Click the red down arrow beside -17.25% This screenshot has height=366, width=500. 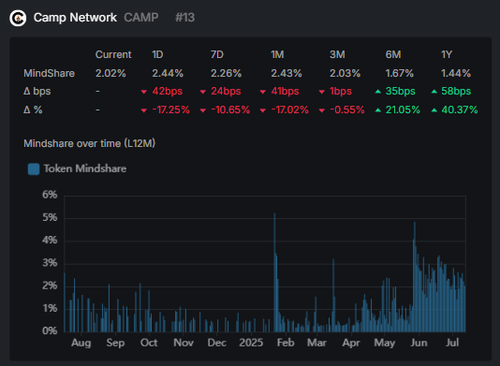pos(144,111)
